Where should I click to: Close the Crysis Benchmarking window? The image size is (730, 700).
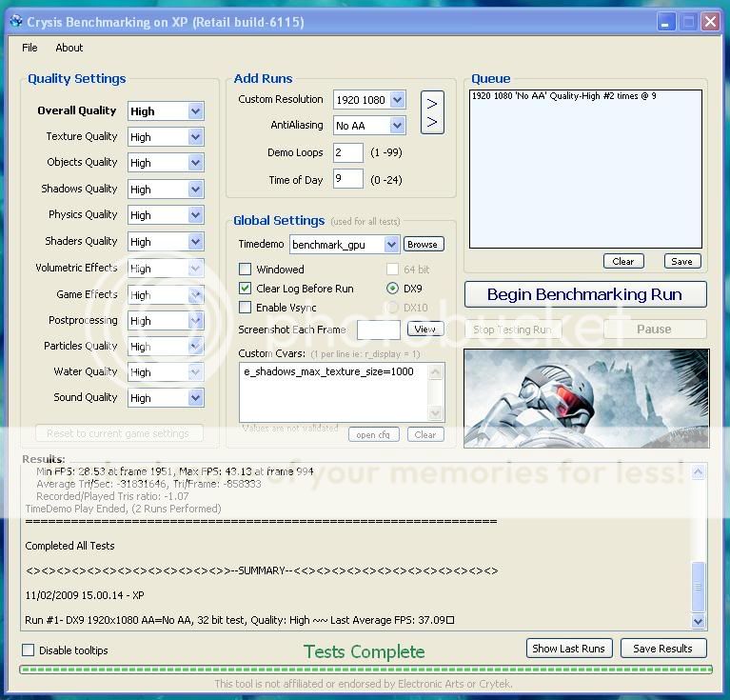pyautogui.click(x=710, y=22)
